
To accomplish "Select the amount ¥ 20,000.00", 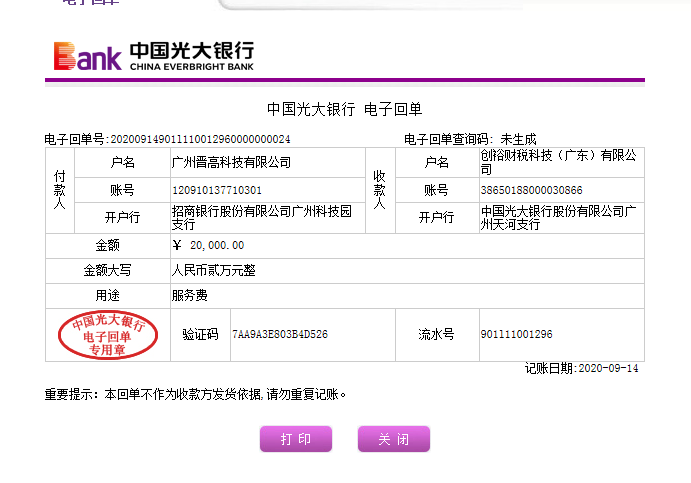I will (x=208, y=245).
